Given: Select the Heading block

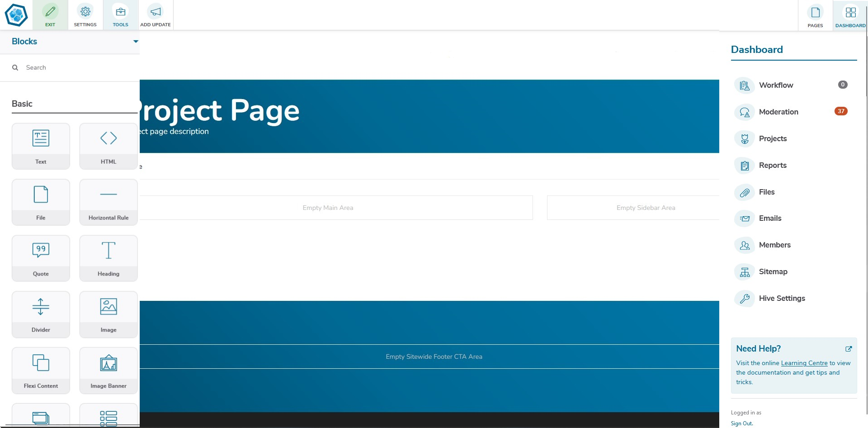Looking at the screenshot, I should click(x=108, y=258).
